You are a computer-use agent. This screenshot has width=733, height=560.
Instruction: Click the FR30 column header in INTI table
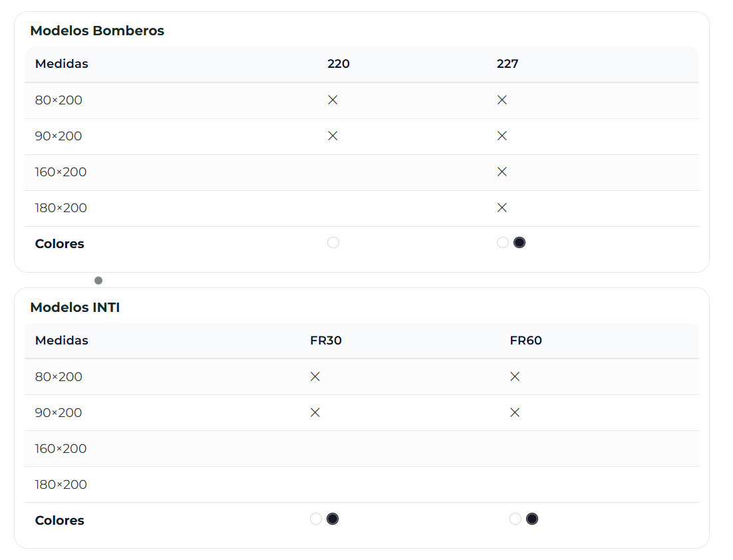pos(326,341)
